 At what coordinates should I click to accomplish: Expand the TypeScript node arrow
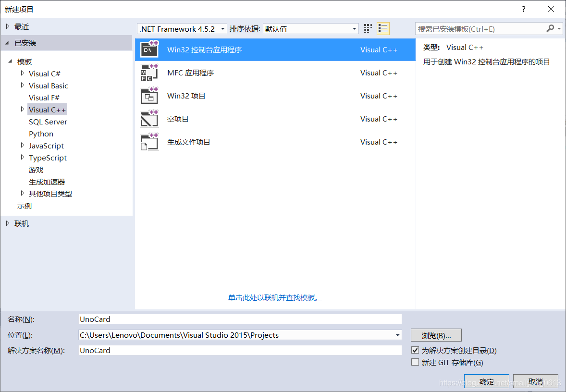click(23, 157)
